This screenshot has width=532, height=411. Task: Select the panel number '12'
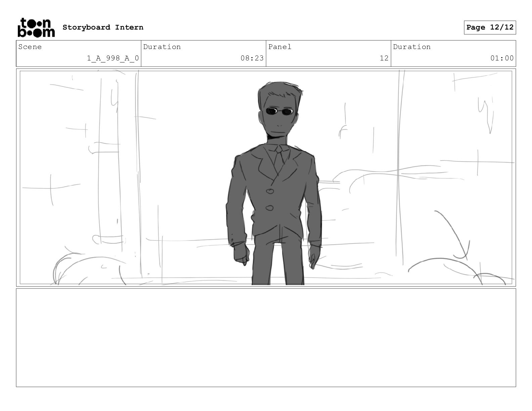point(384,58)
